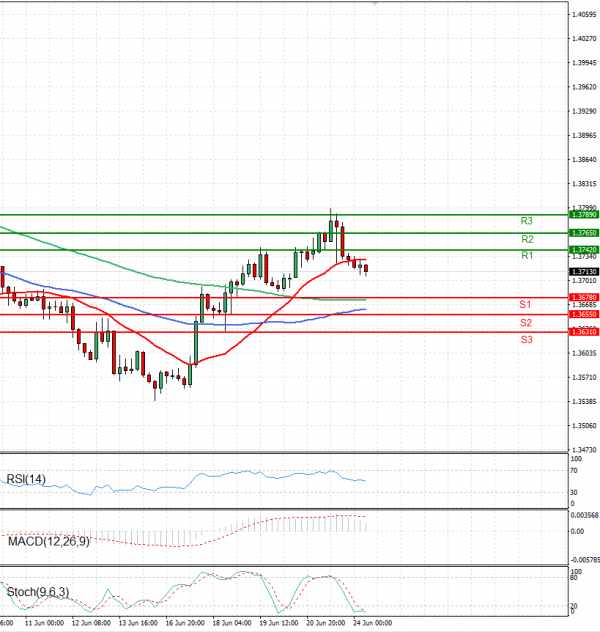Select the 1.37890 green price tag

[584, 214]
